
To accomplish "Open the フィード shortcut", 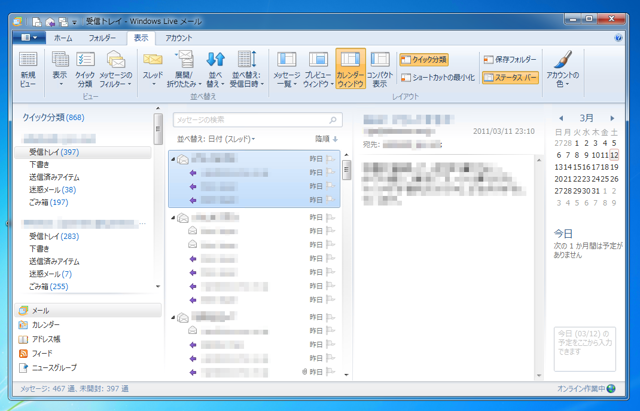I will tap(36, 353).
